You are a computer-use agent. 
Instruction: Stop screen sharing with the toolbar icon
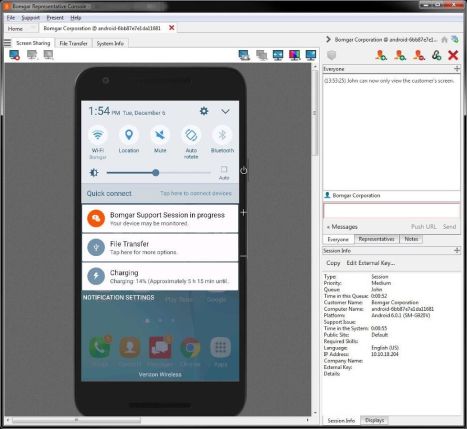pyautogui.click(x=14, y=55)
